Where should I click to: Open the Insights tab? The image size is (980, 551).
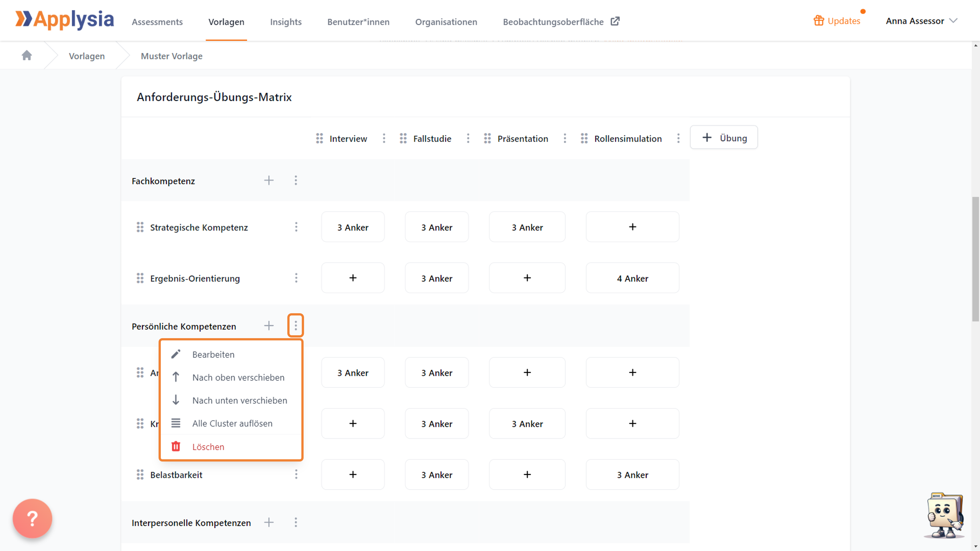pyautogui.click(x=286, y=22)
